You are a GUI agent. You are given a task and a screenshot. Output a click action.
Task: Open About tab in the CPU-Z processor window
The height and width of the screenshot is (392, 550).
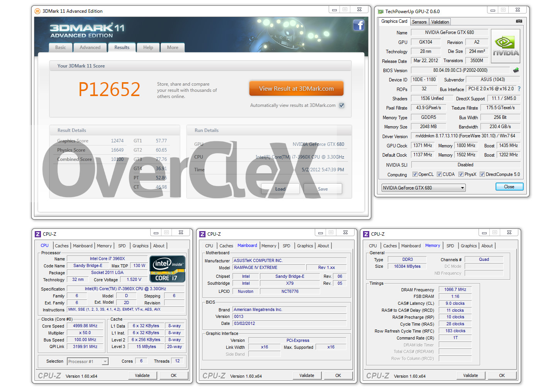159,246
